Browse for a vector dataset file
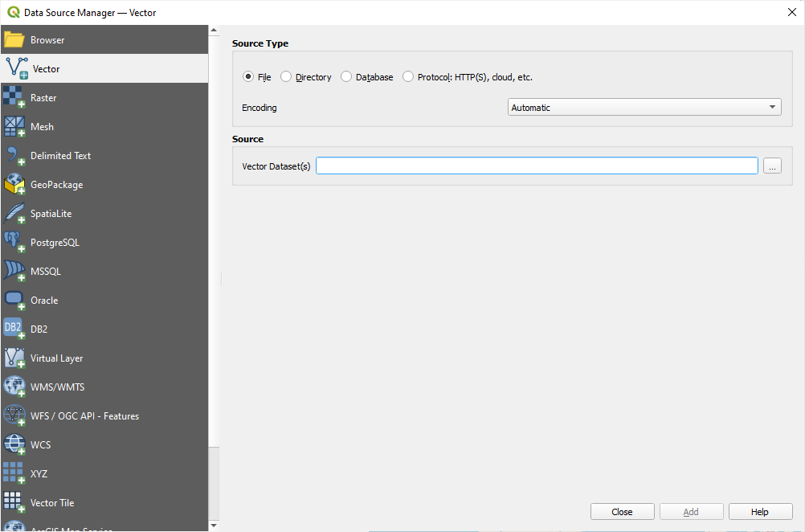805x532 pixels. point(772,166)
